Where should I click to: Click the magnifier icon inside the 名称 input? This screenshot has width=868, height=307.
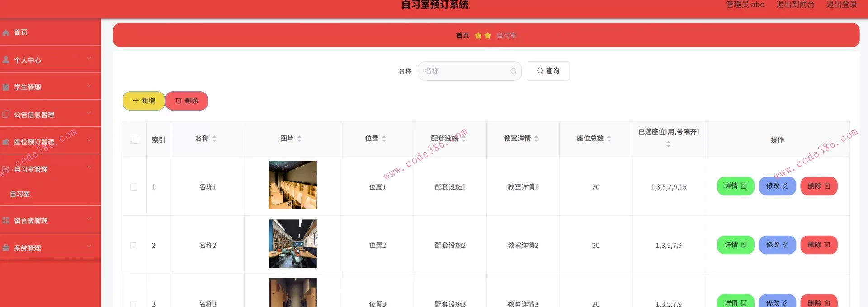click(x=514, y=71)
